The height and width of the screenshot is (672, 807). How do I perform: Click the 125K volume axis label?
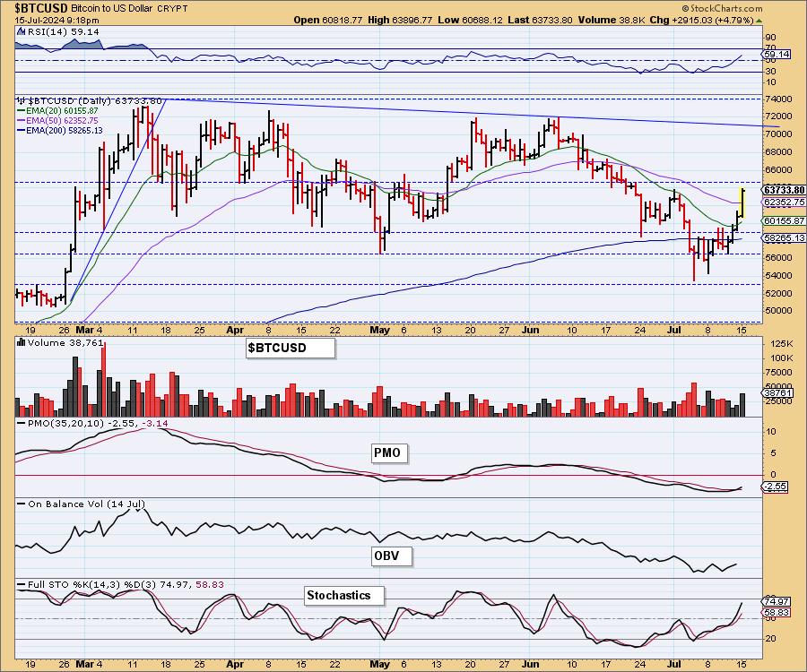(x=780, y=343)
